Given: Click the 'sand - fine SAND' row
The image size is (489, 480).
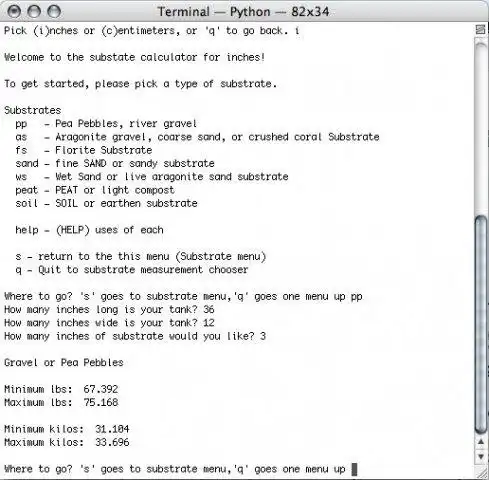Looking at the screenshot, I should coord(115,164).
